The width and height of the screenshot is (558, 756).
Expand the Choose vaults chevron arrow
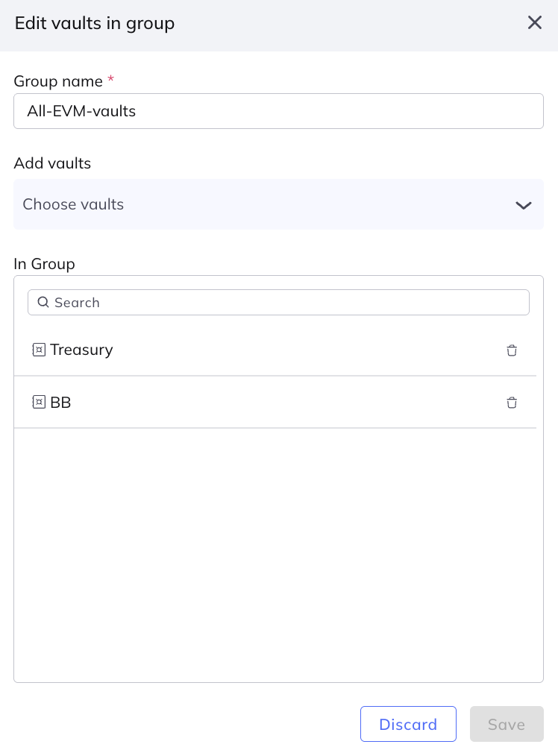[x=523, y=205]
